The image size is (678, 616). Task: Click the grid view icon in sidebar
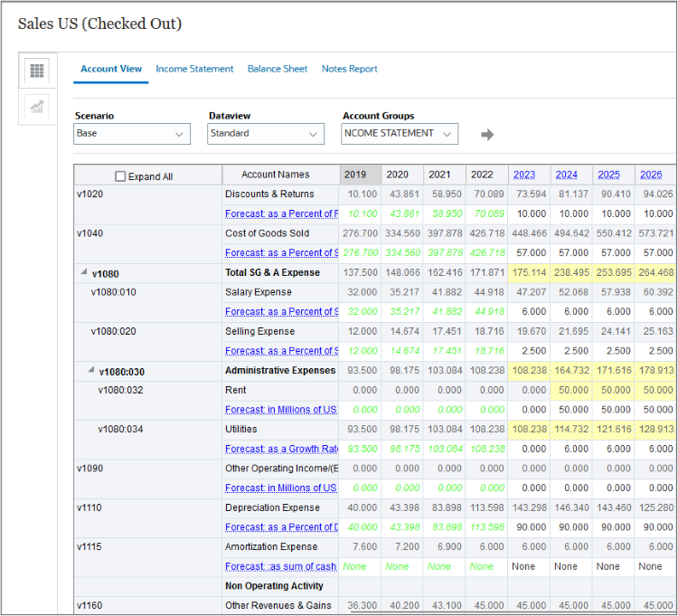(37, 71)
